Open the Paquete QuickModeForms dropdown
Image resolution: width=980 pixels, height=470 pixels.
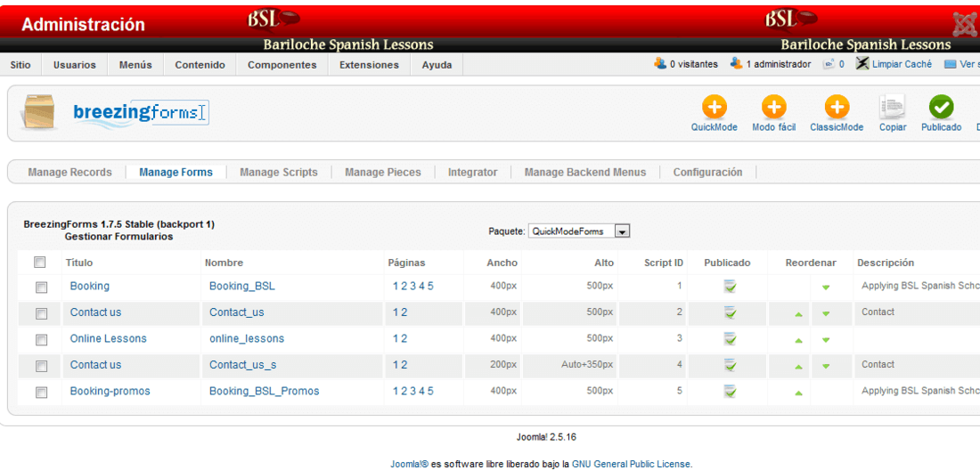click(579, 231)
